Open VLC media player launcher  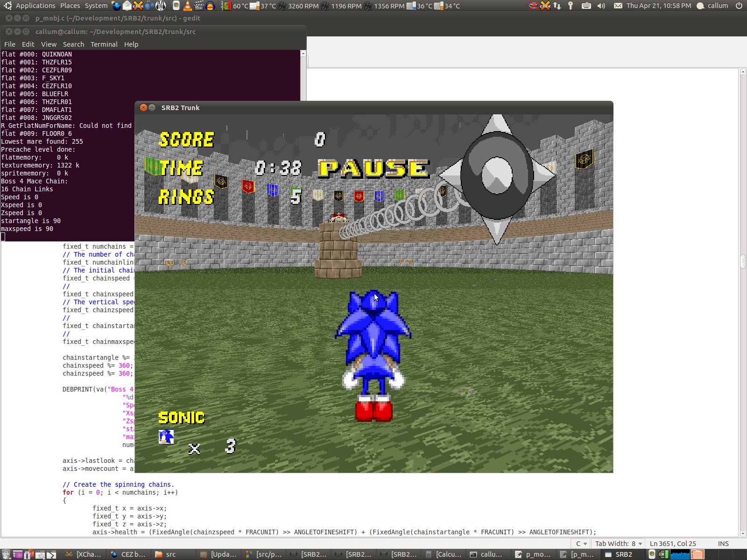tap(187, 6)
